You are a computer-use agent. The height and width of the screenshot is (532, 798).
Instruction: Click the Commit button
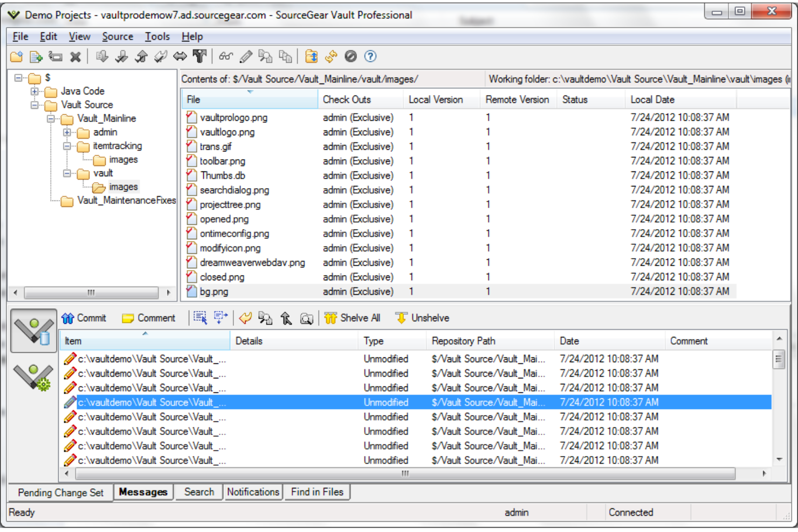[x=85, y=319]
